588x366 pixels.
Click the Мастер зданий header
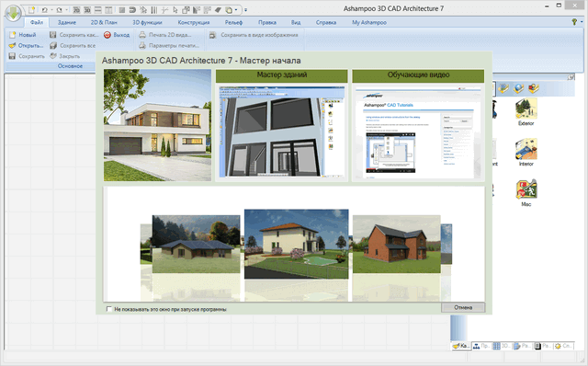(282, 75)
